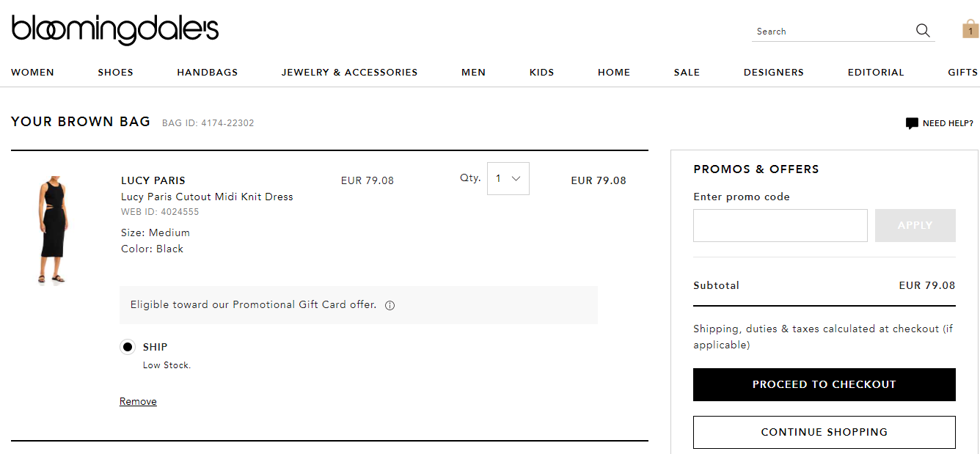
Task: Remove the dress from the bag
Action: 138,401
